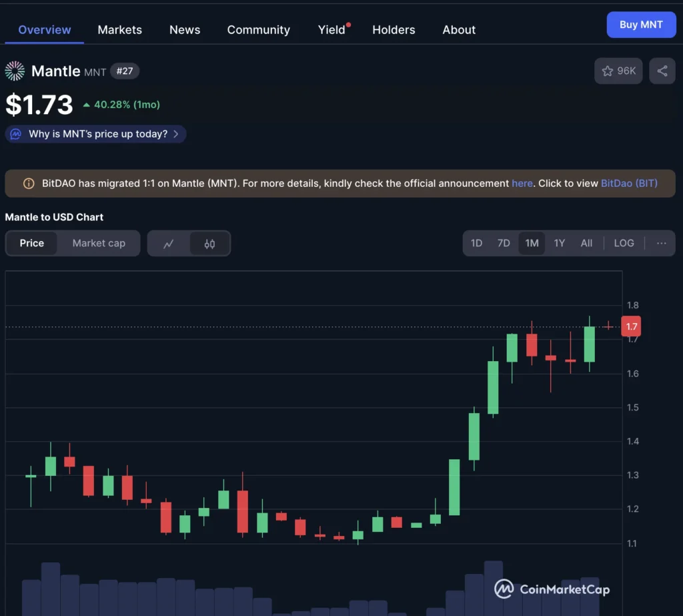
Task: Open the Yield tab
Action: (x=331, y=29)
